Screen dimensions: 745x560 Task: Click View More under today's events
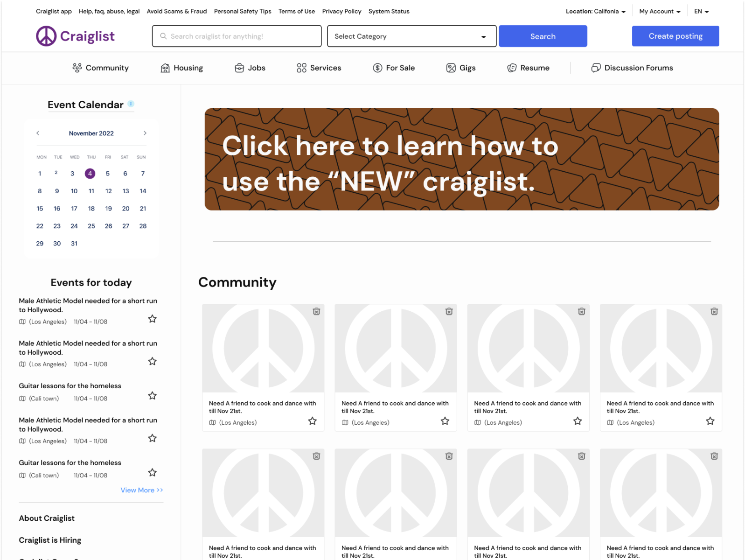pos(142,490)
